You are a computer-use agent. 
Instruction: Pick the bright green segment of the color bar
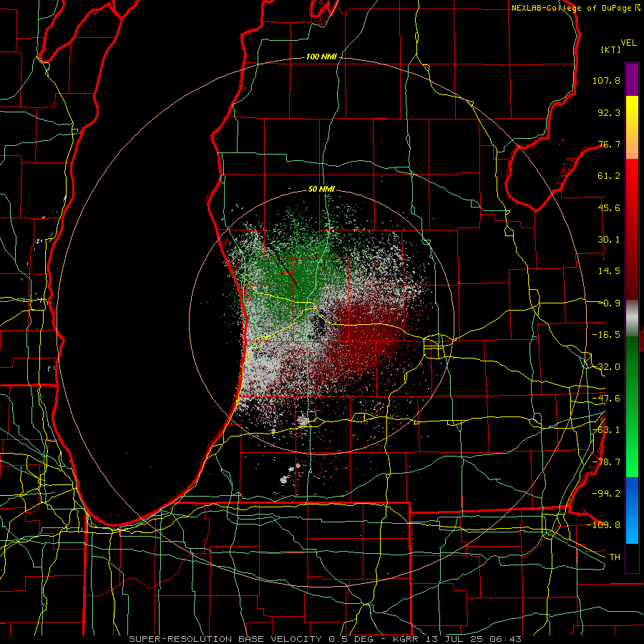click(x=632, y=406)
